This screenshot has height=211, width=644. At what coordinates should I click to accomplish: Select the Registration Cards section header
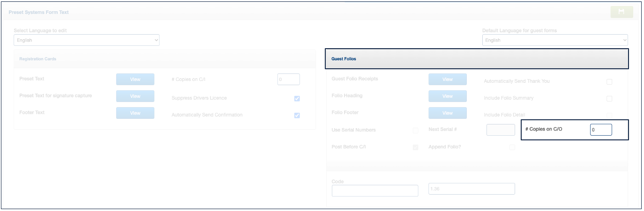pos(165,59)
